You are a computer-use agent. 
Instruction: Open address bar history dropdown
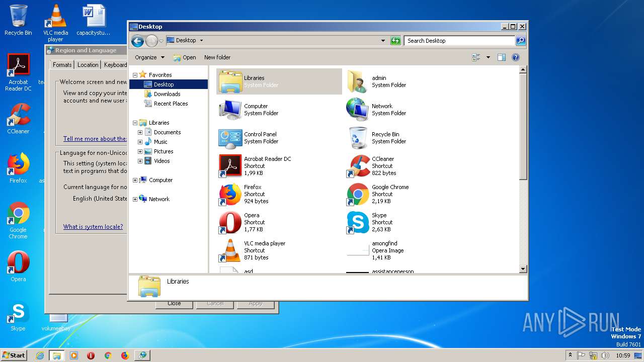pos(383,41)
